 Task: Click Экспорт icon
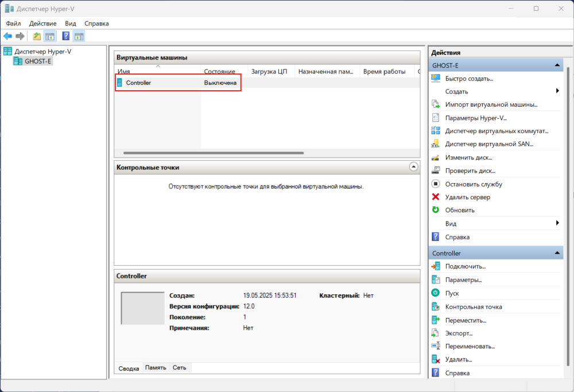tap(436, 333)
